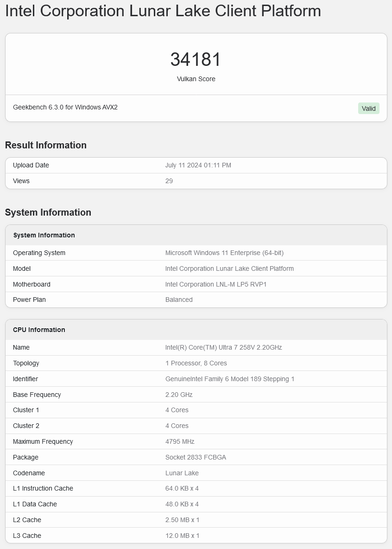Click the Microsoft Windows 11 Enterprise value
Screen dimensions: 392x549
click(x=225, y=253)
